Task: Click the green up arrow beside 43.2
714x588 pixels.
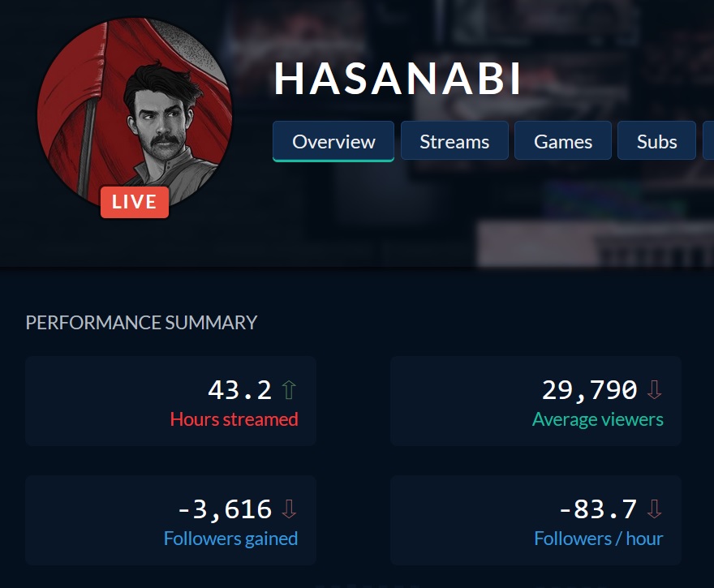Action: [x=289, y=390]
